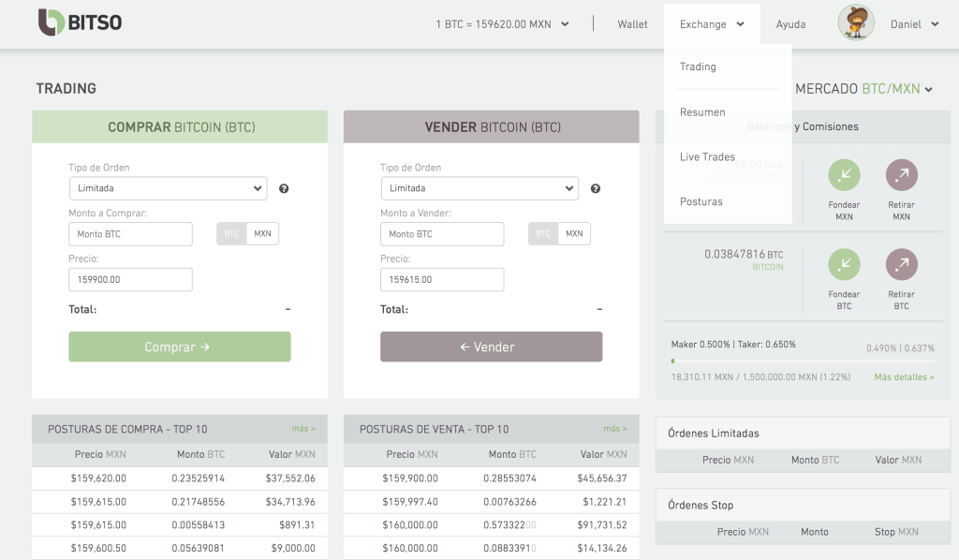The height and width of the screenshot is (560, 959).
Task: Switch sell amount unit to MXN
Action: [x=574, y=233]
